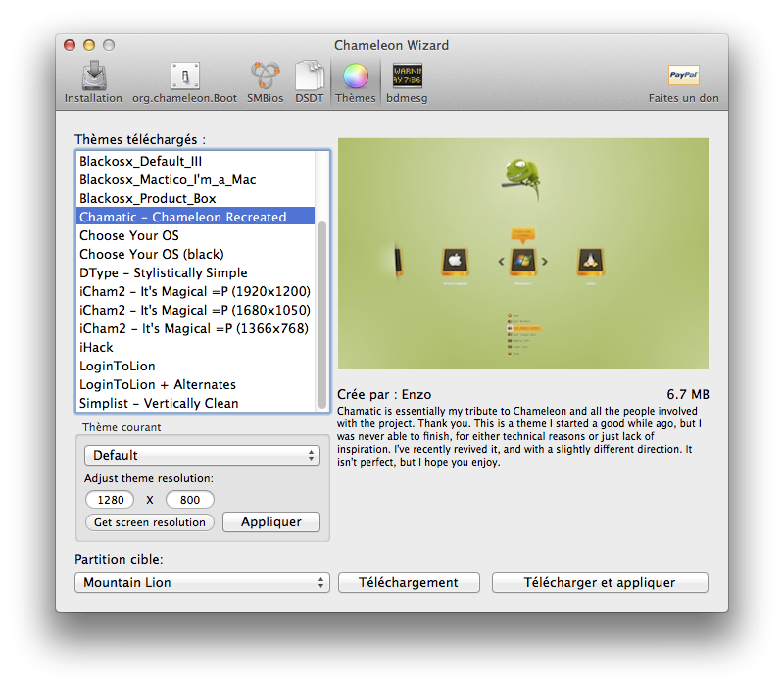The image size is (784, 689).
Task: Click the green zoom window button
Action: 109,45
